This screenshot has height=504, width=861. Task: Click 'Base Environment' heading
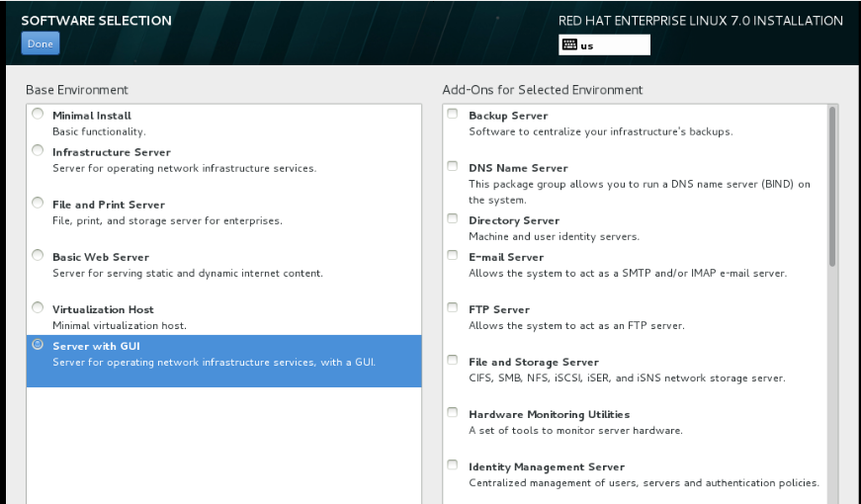(x=77, y=90)
